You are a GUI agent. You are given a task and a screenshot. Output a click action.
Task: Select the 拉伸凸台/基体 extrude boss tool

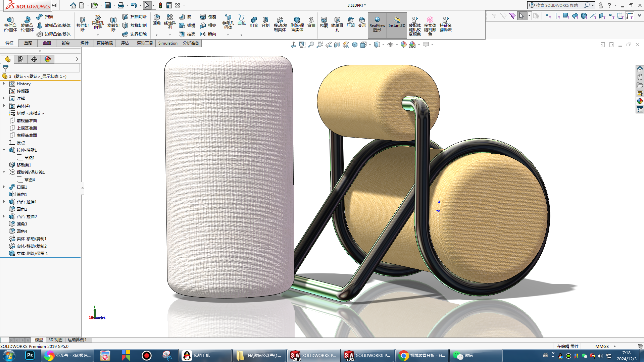click(x=10, y=24)
